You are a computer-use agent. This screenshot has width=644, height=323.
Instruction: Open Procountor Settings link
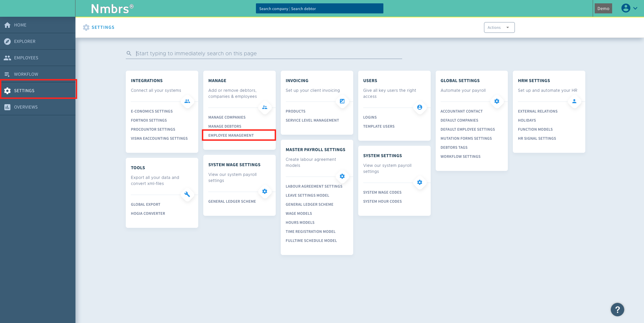[153, 129]
